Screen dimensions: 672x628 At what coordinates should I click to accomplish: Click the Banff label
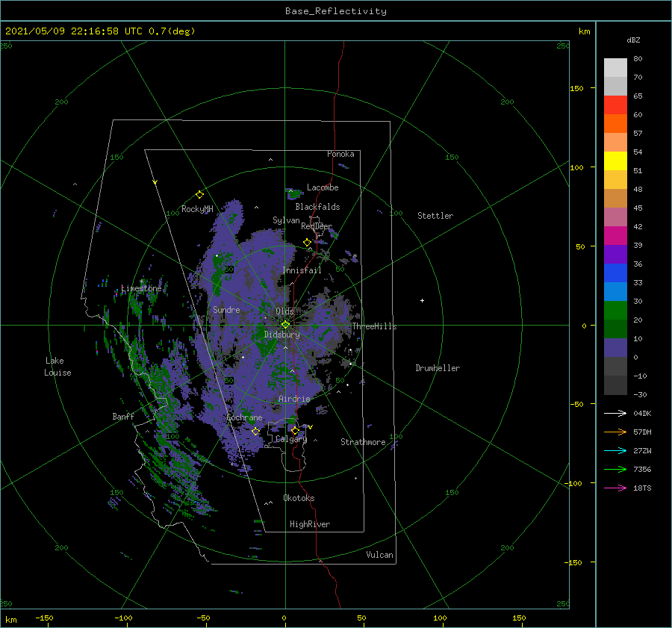[123, 416]
